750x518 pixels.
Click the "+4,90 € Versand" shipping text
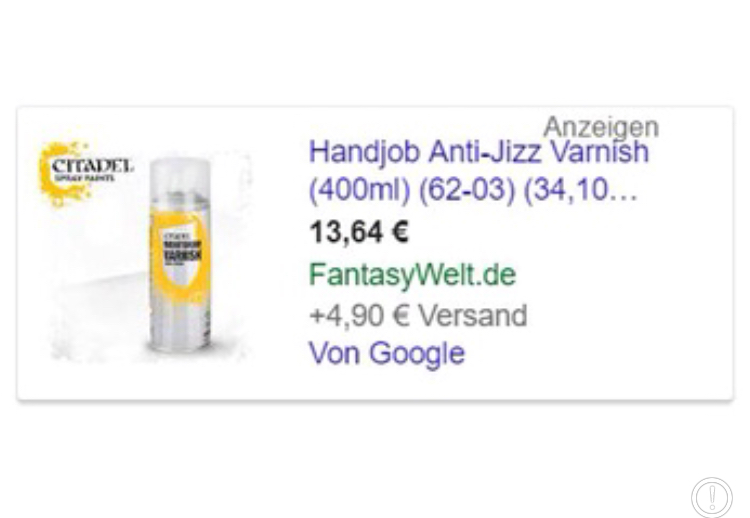point(418,316)
